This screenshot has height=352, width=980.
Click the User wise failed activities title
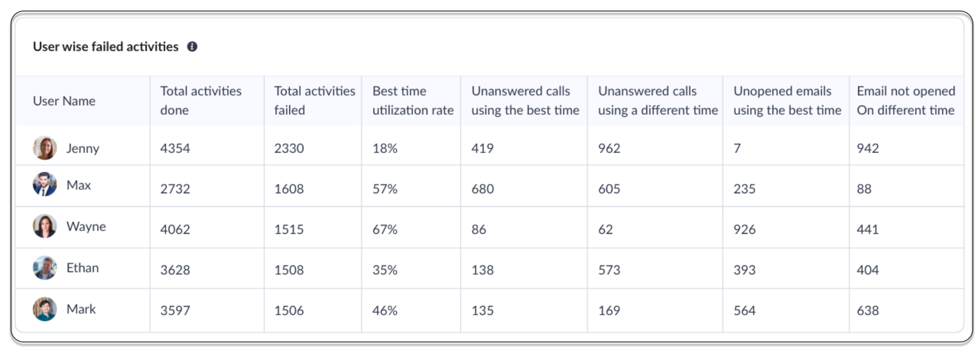click(x=106, y=46)
